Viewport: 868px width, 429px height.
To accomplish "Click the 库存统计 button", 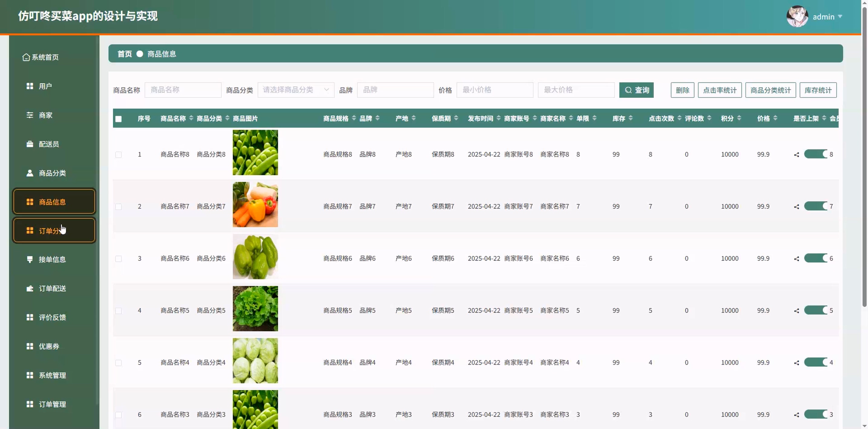I will [818, 90].
